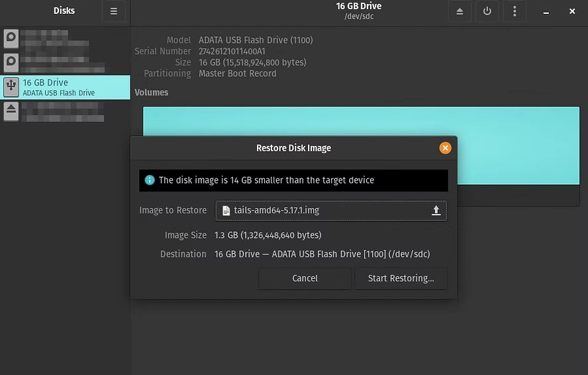This screenshot has width=588, height=375.
Task: Click the serial number 2742612101​1400A1
Action: tap(232, 52)
